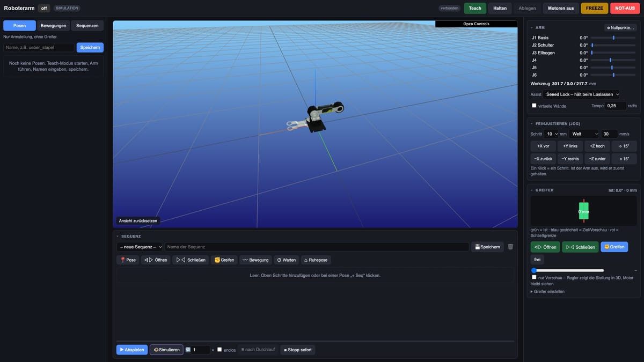Click +Y links jog button
644x362 pixels.
[570, 146]
